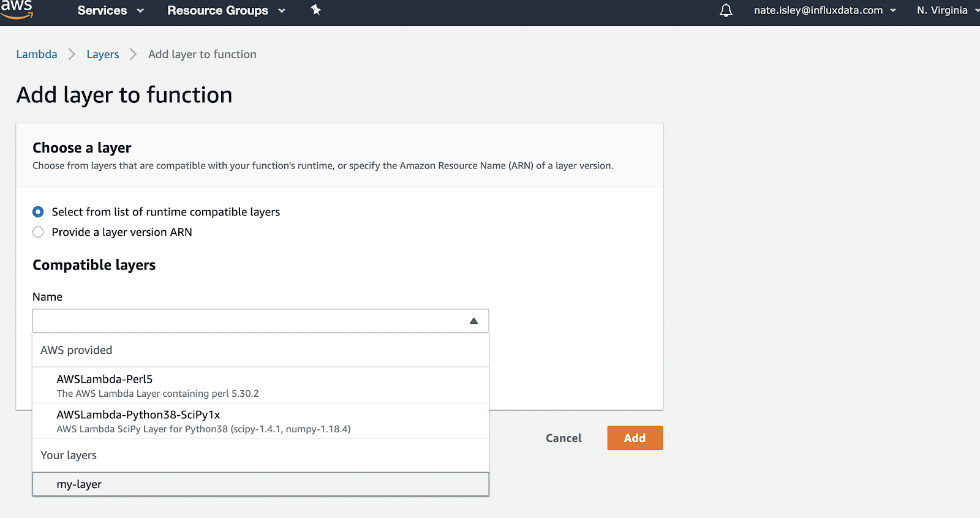Click the 'Choose a layer' heading
The image size is (980, 518).
tap(82, 148)
